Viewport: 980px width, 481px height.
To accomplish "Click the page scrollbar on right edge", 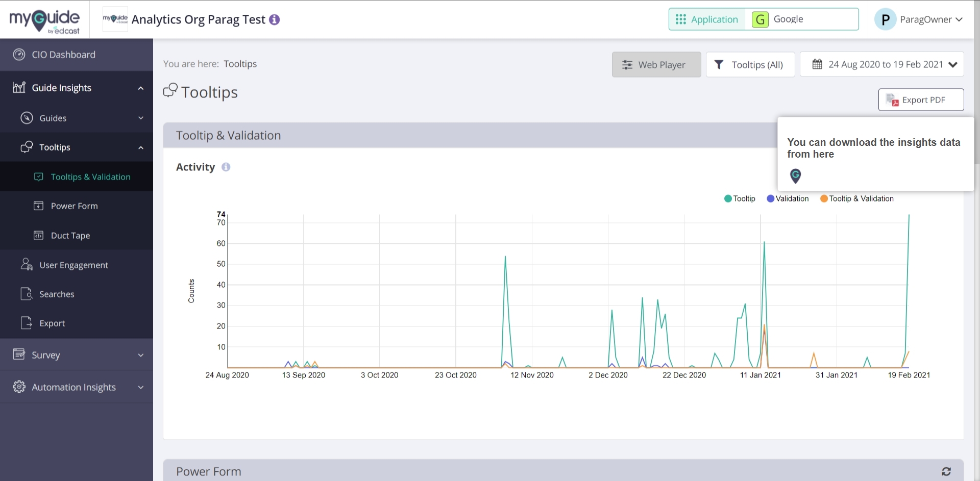I will click(976, 101).
